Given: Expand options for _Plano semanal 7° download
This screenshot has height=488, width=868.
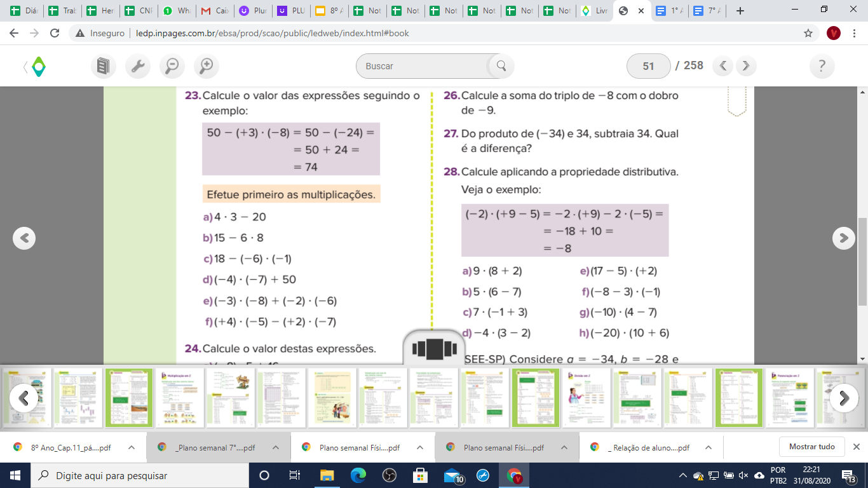Looking at the screenshot, I should (x=276, y=447).
